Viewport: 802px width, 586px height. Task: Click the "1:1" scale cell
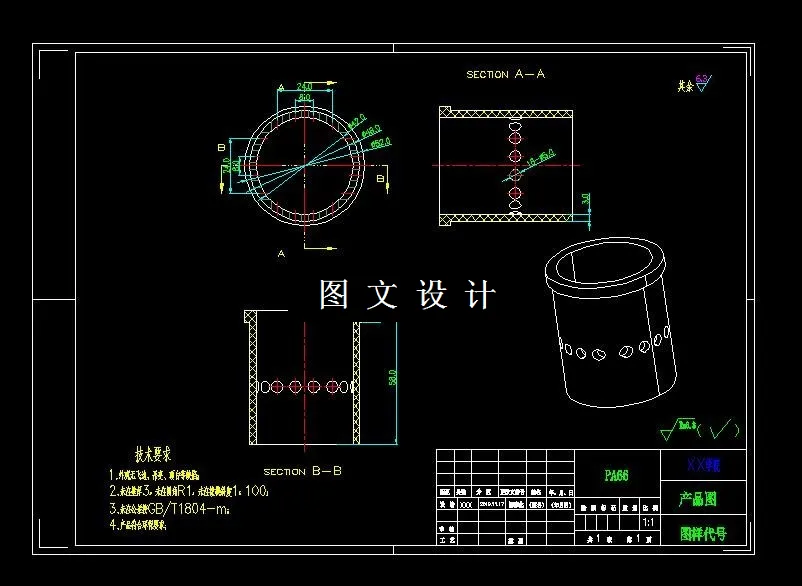[648, 523]
